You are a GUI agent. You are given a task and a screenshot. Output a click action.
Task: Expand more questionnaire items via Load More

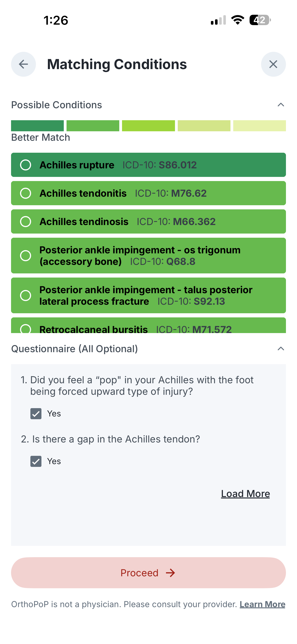point(245,493)
